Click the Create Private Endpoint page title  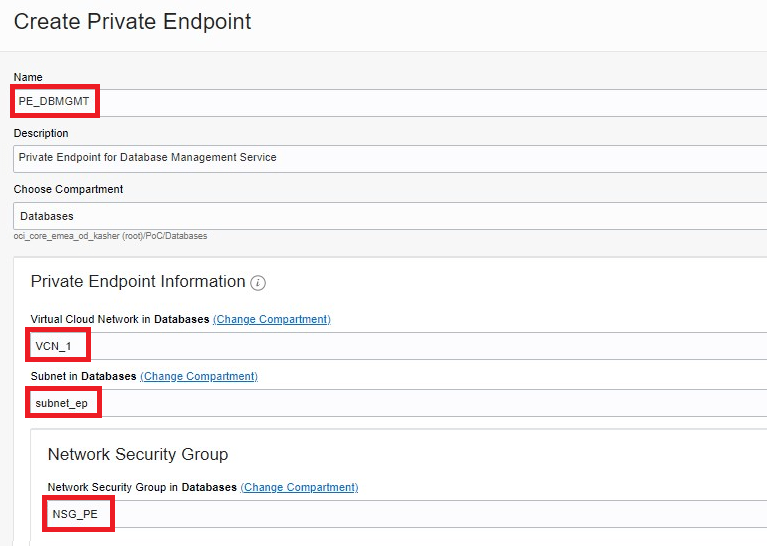coord(132,21)
